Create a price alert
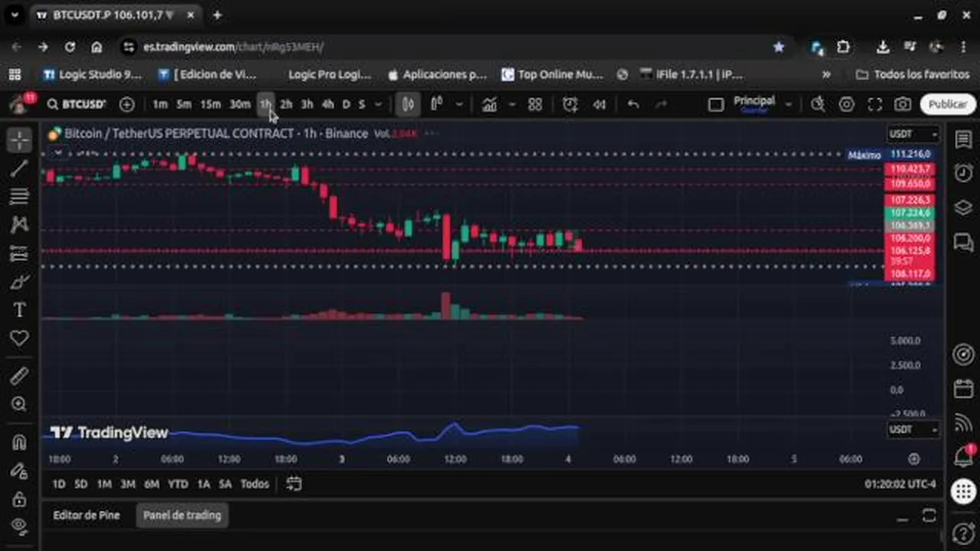The image size is (980, 551). point(570,104)
